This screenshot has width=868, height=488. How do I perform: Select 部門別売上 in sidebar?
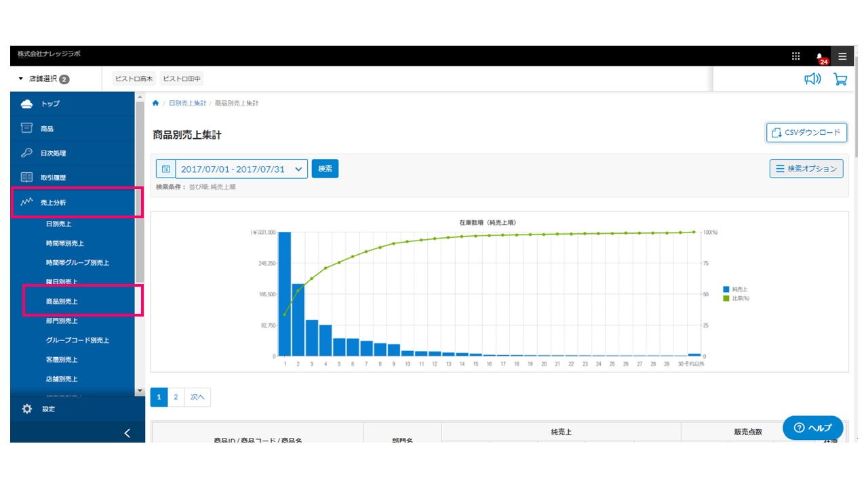[62, 321]
